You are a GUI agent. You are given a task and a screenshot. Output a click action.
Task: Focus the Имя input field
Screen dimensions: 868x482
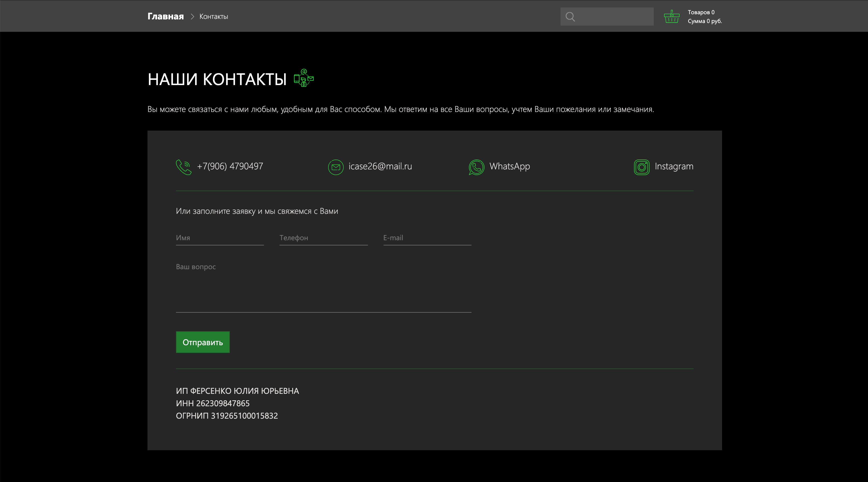coord(220,238)
